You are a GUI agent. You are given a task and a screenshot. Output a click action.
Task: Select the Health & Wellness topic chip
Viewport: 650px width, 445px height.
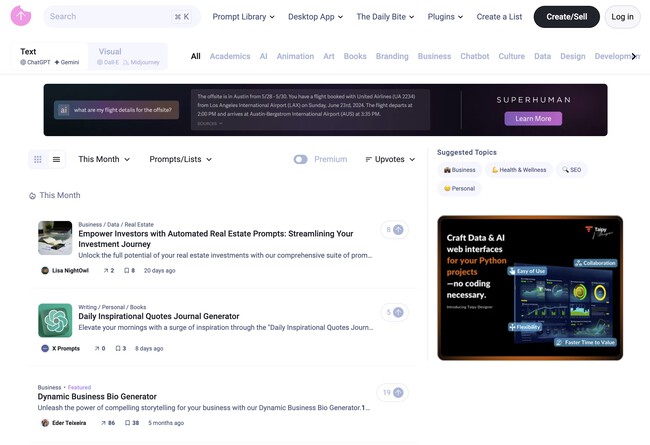[x=519, y=170]
